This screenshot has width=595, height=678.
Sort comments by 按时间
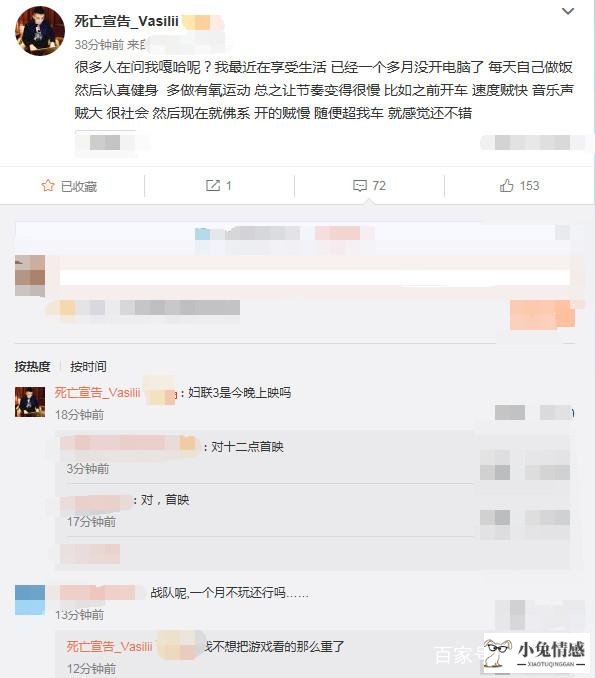(88, 367)
